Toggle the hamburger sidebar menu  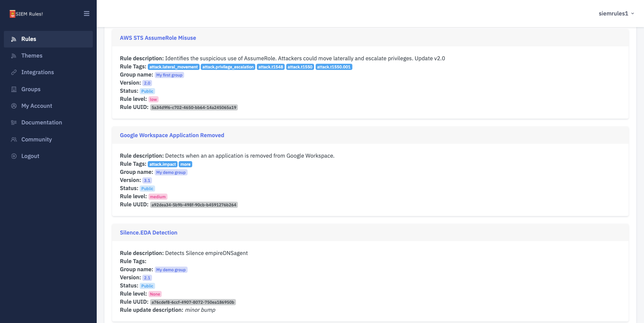[87, 14]
